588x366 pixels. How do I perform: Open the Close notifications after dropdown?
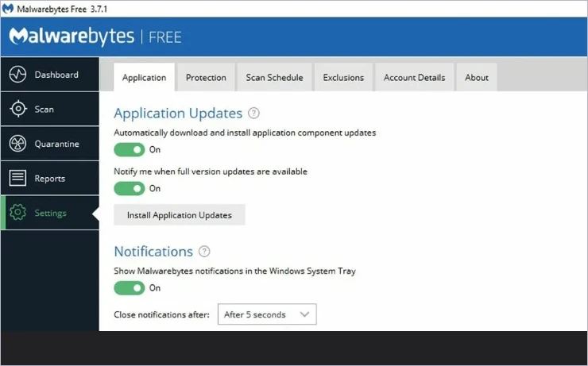(267, 314)
